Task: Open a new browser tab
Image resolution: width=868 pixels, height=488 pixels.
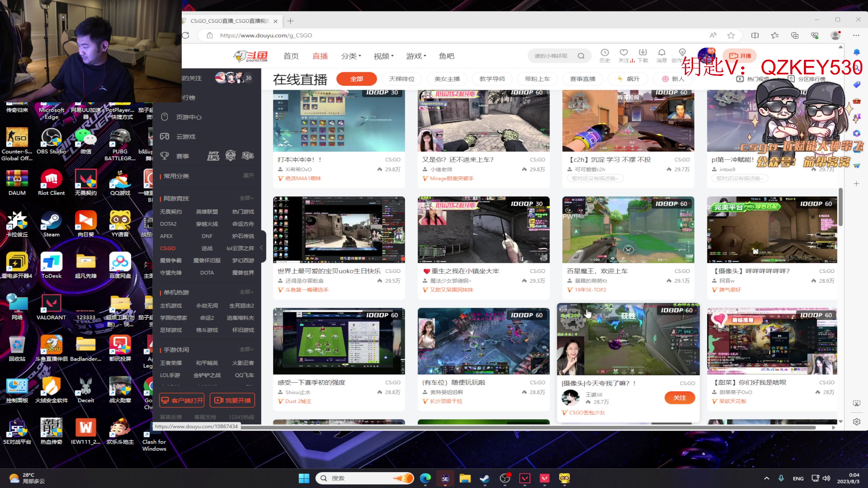Action: coord(290,21)
